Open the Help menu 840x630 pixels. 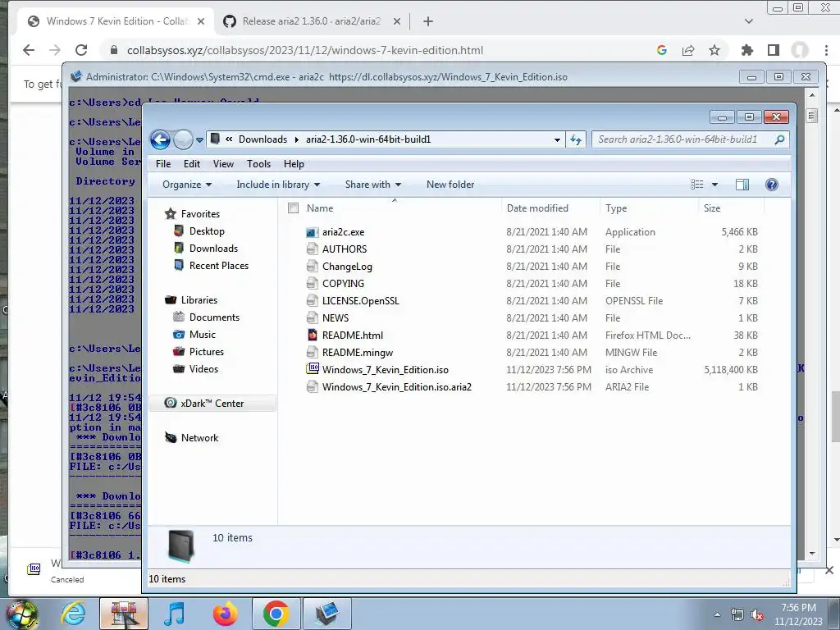coord(294,164)
